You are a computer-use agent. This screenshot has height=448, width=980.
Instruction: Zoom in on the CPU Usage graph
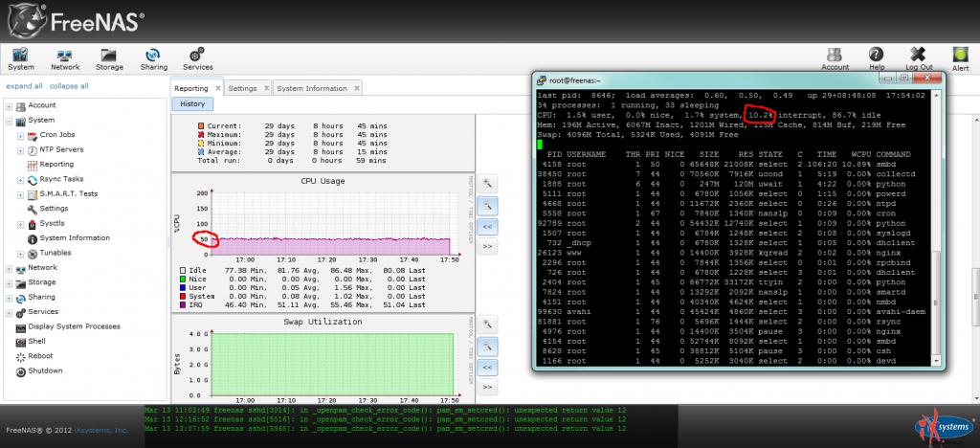[x=487, y=183]
